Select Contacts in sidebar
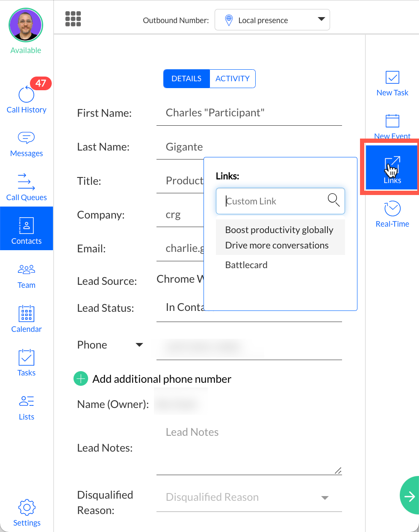Screen dimensions: 419x532 [x=27, y=228]
